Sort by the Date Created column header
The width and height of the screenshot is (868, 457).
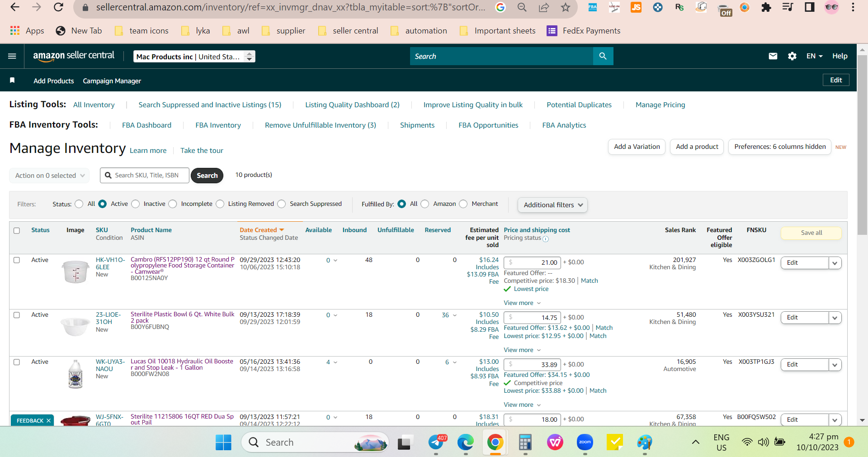click(262, 230)
